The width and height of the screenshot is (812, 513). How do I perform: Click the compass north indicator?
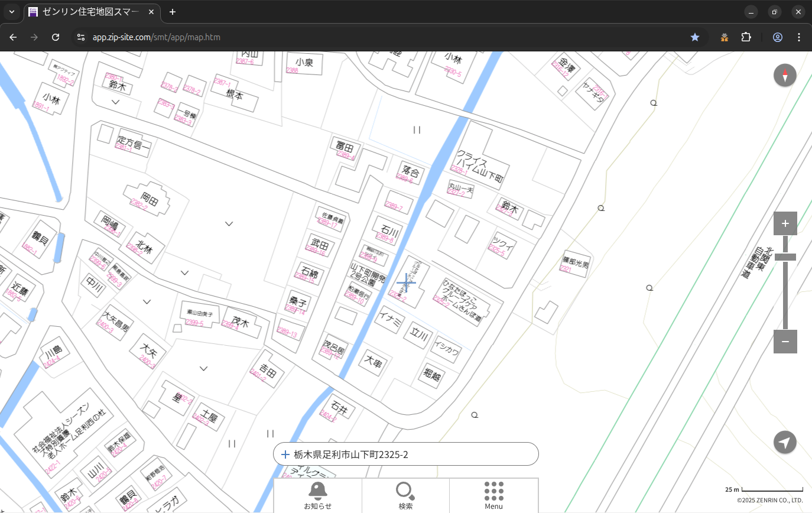785,76
